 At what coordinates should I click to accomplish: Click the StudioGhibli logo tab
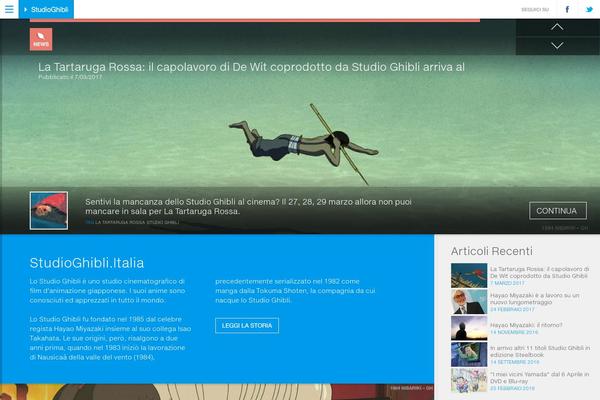(x=46, y=9)
